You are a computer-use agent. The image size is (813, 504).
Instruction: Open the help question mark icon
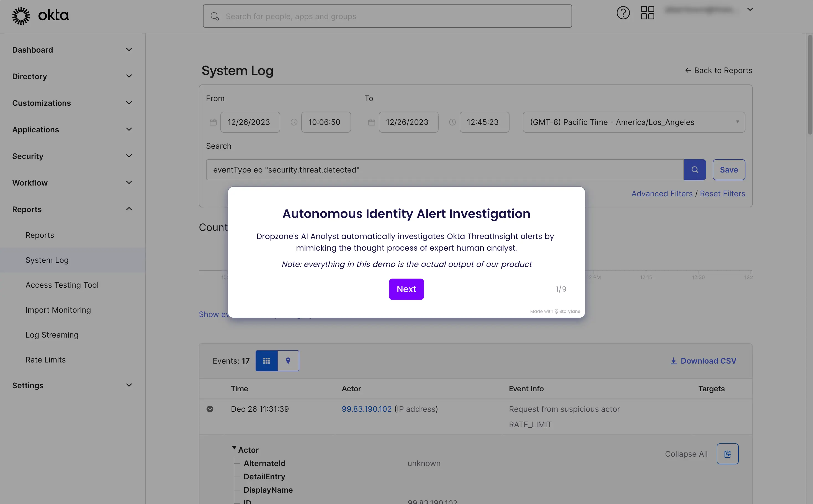click(623, 13)
